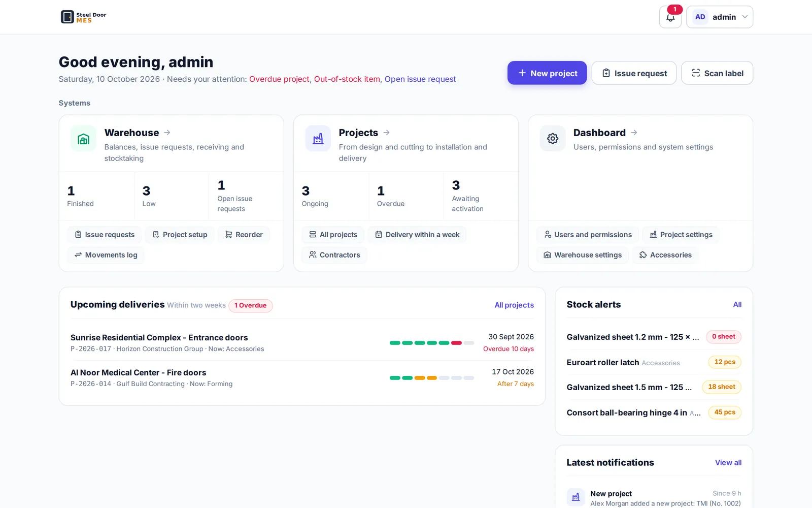The width and height of the screenshot is (812, 508).
Task: Follow the Overdue project attention link
Action: [279, 79]
